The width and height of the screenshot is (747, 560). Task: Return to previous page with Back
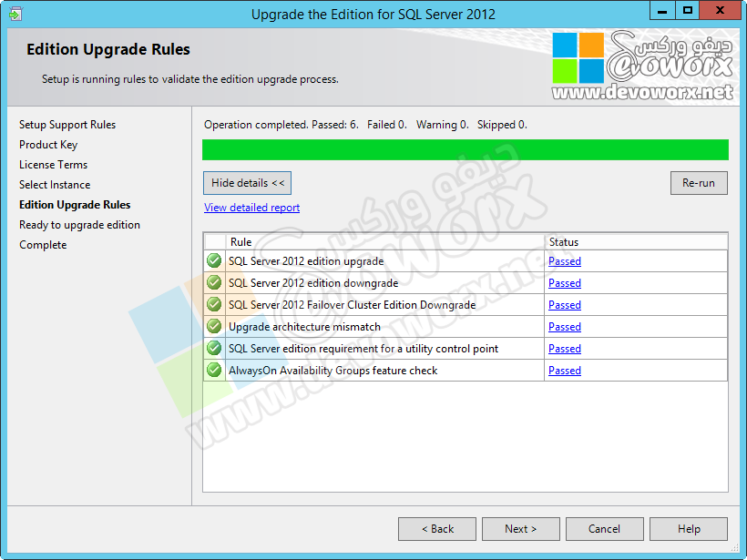(437, 529)
